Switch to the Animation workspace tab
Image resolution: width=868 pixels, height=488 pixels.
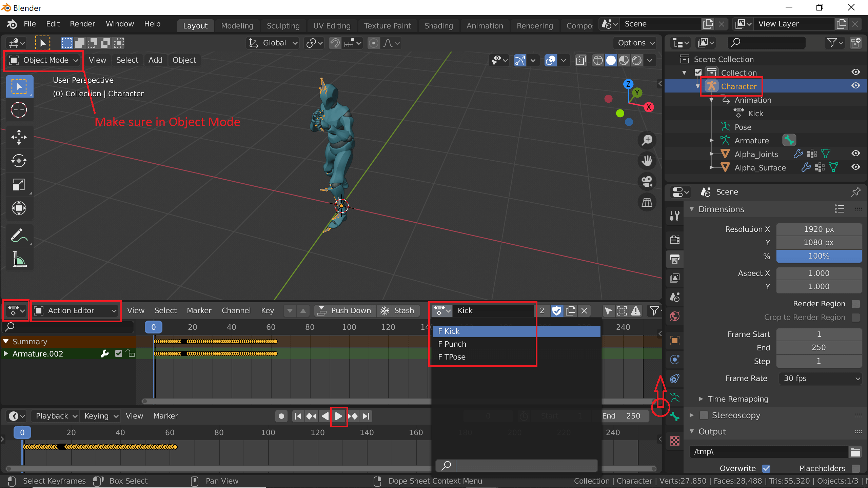[485, 26]
